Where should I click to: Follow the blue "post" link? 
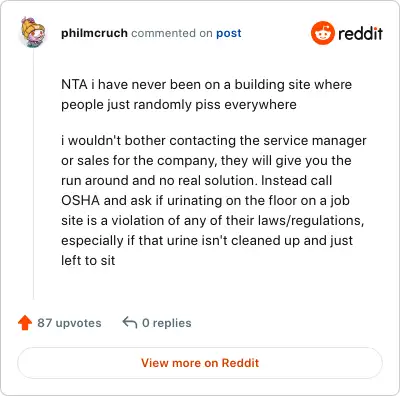229,34
